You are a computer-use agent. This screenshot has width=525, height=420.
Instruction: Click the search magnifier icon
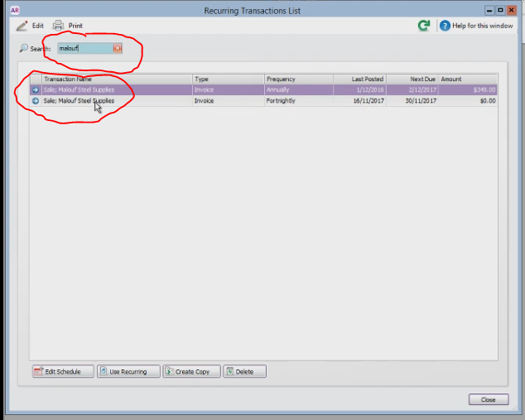point(23,48)
